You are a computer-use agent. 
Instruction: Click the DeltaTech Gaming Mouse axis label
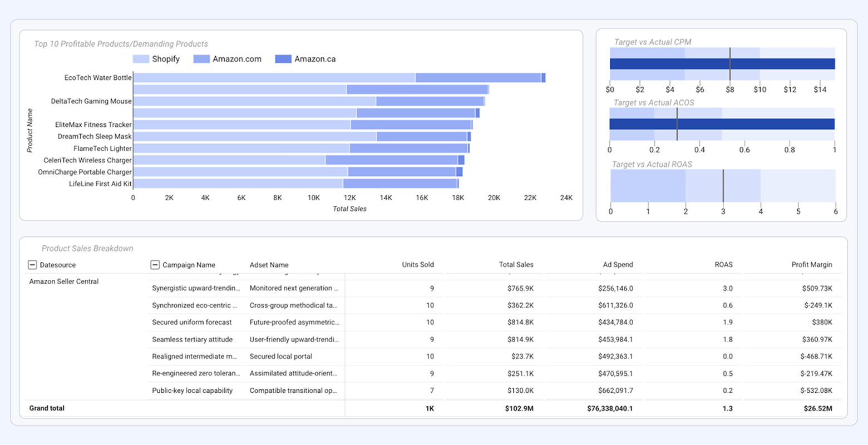click(91, 101)
